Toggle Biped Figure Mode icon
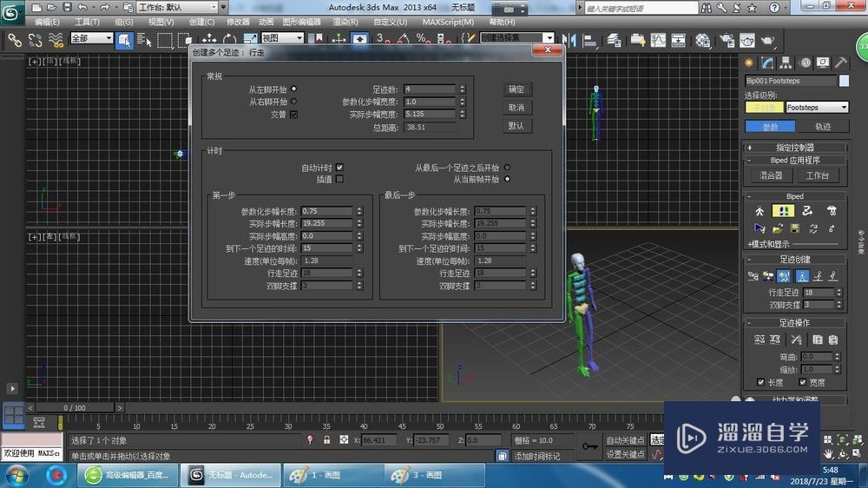 (759, 211)
